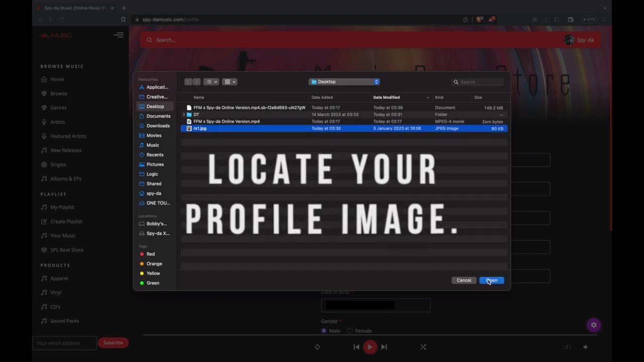
Task: Open the grouping options dropdown
Action: point(229,81)
